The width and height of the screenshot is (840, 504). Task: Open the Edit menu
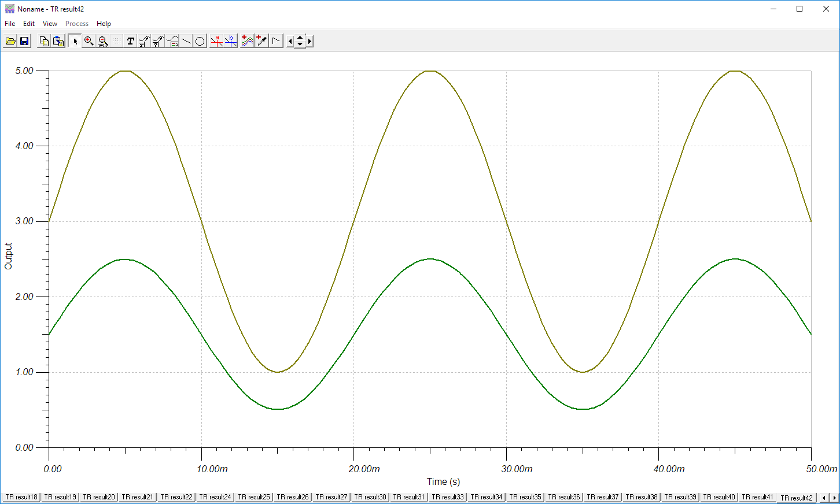pyautogui.click(x=29, y=24)
